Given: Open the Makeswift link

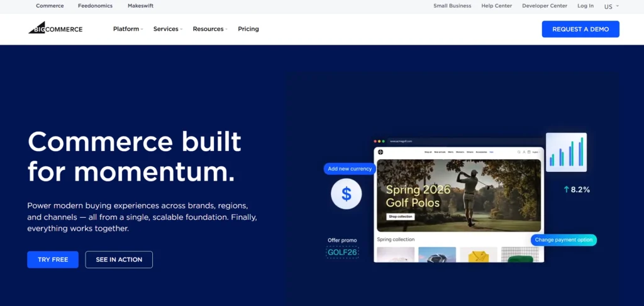Looking at the screenshot, I should click(x=140, y=6).
